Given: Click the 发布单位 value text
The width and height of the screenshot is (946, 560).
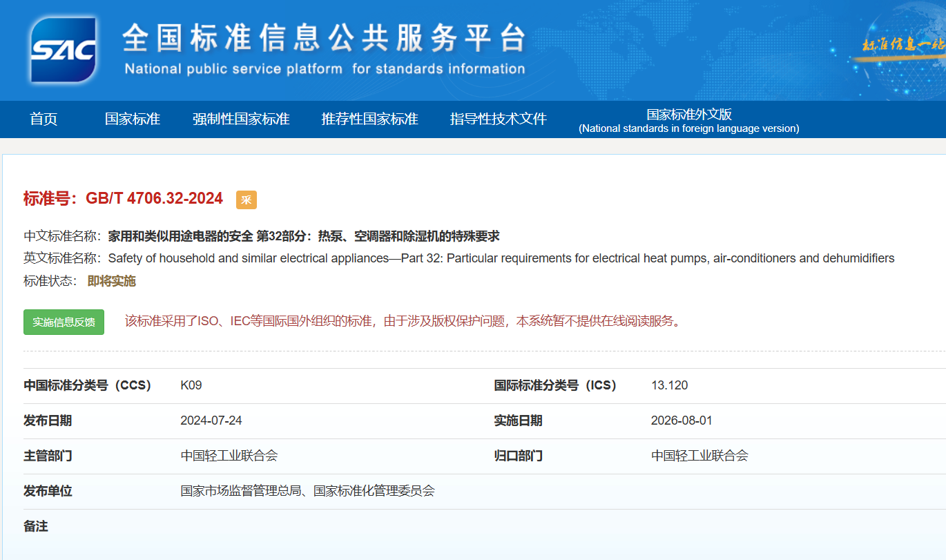Looking at the screenshot, I should (x=308, y=491).
